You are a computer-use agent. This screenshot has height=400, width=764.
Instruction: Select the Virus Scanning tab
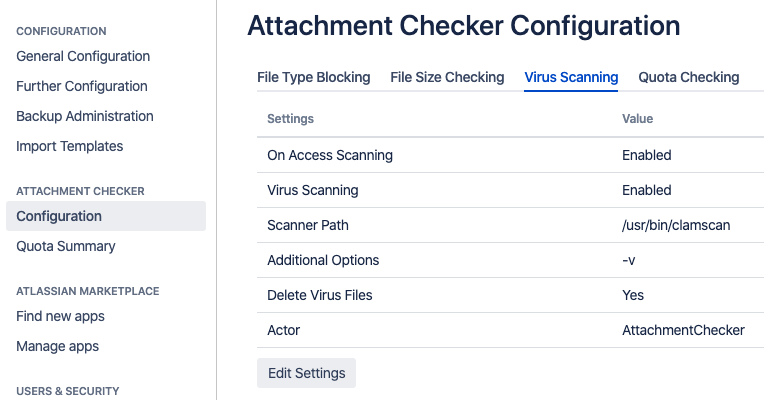[571, 77]
